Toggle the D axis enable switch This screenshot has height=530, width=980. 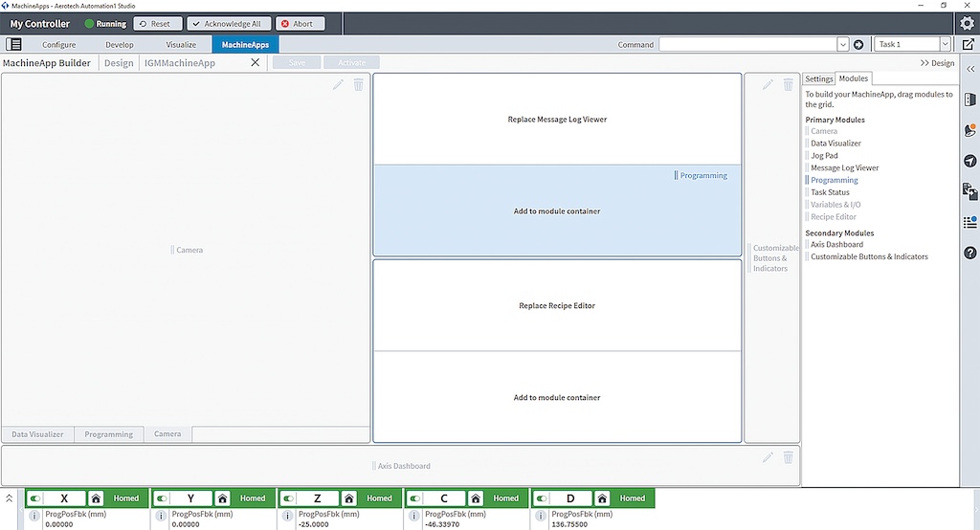543,498
